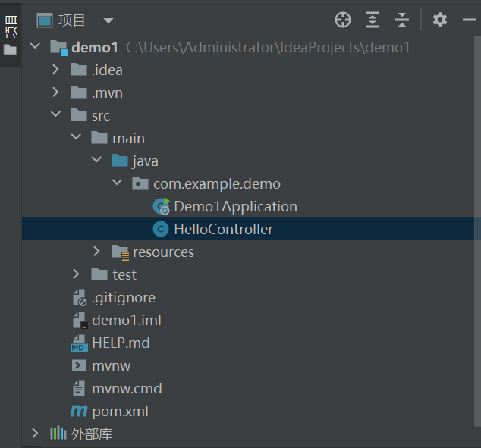Select HelloController class in tree
The width and height of the screenshot is (481, 448).
[223, 229]
